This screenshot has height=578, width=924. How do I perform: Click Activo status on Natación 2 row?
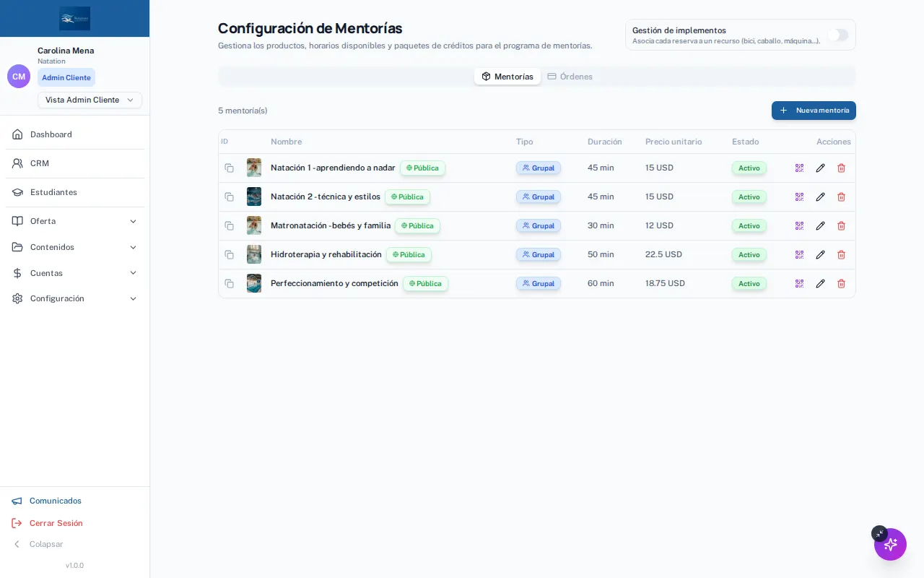(749, 197)
